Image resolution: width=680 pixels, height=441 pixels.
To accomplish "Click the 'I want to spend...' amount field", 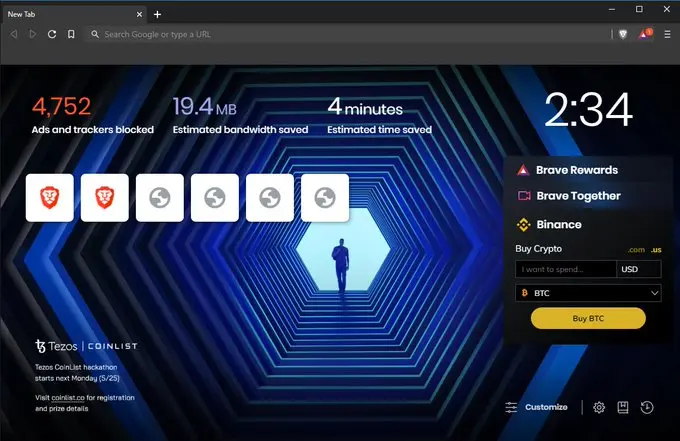I will point(566,269).
